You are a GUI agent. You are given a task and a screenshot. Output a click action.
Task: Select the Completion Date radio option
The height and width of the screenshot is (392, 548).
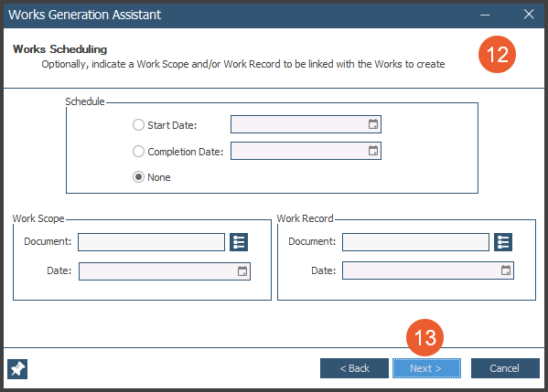[x=138, y=151]
